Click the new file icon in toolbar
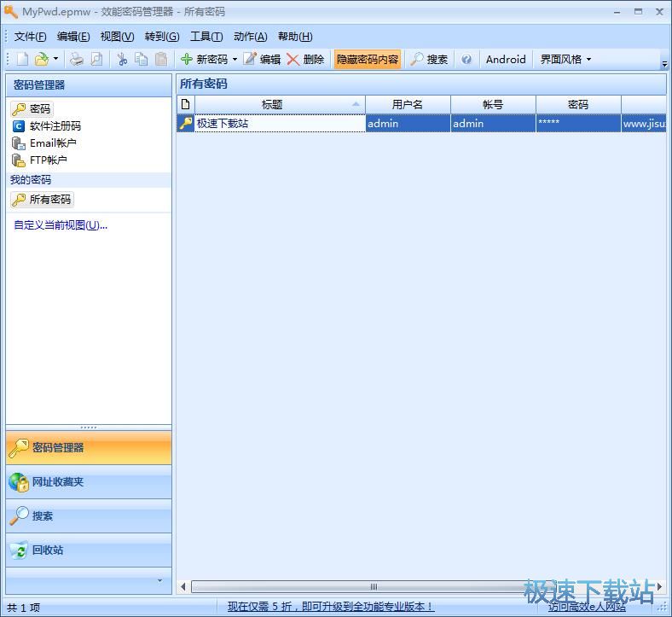672x617 pixels. point(22,59)
